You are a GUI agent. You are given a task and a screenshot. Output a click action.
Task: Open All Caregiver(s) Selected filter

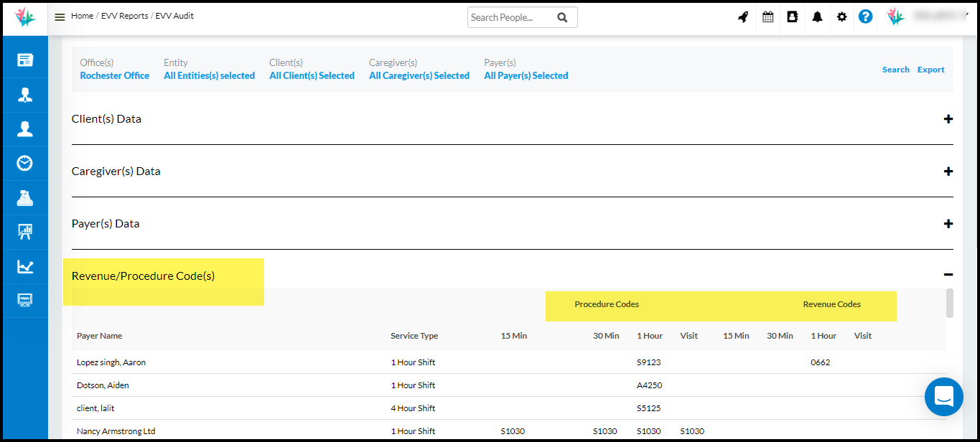(x=419, y=75)
